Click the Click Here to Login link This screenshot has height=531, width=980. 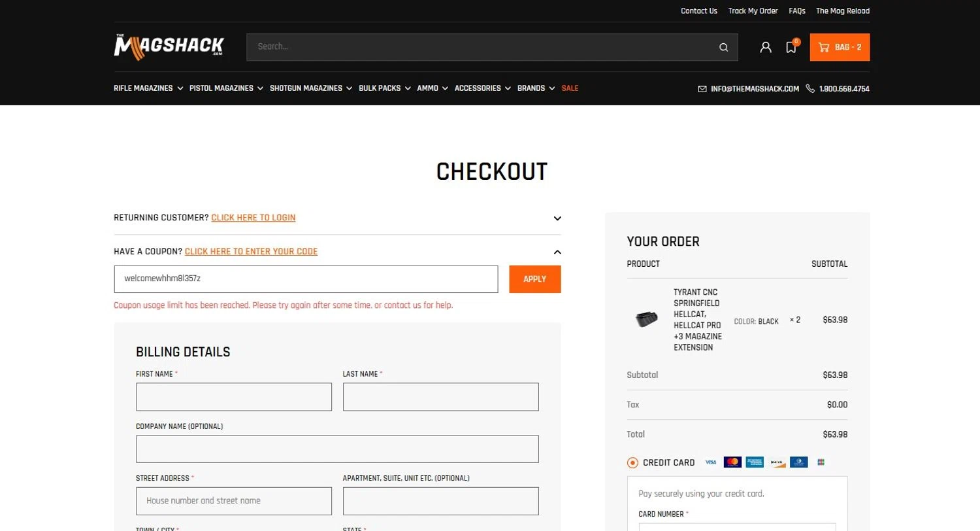[253, 218]
